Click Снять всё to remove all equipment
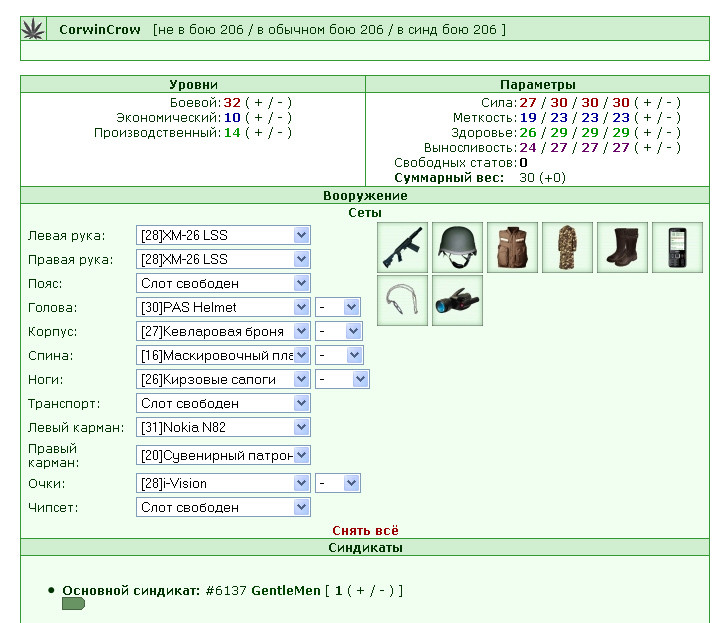The image size is (727, 623). pos(365,530)
